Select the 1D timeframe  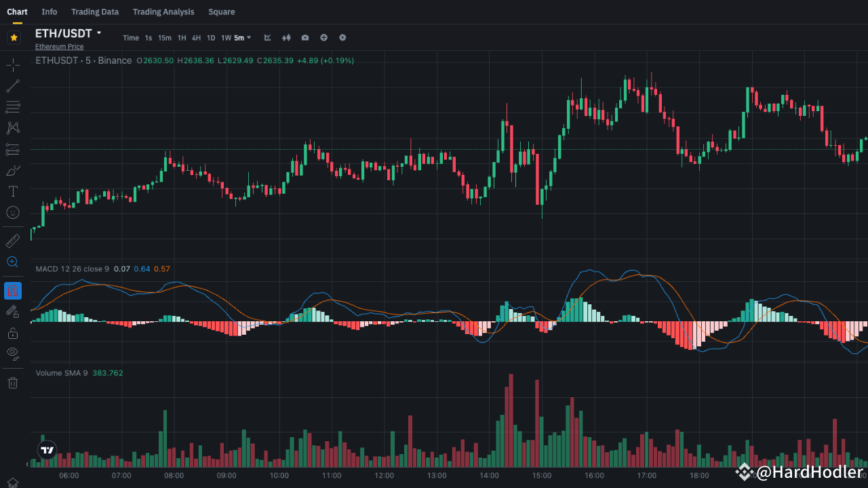pos(210,37)
